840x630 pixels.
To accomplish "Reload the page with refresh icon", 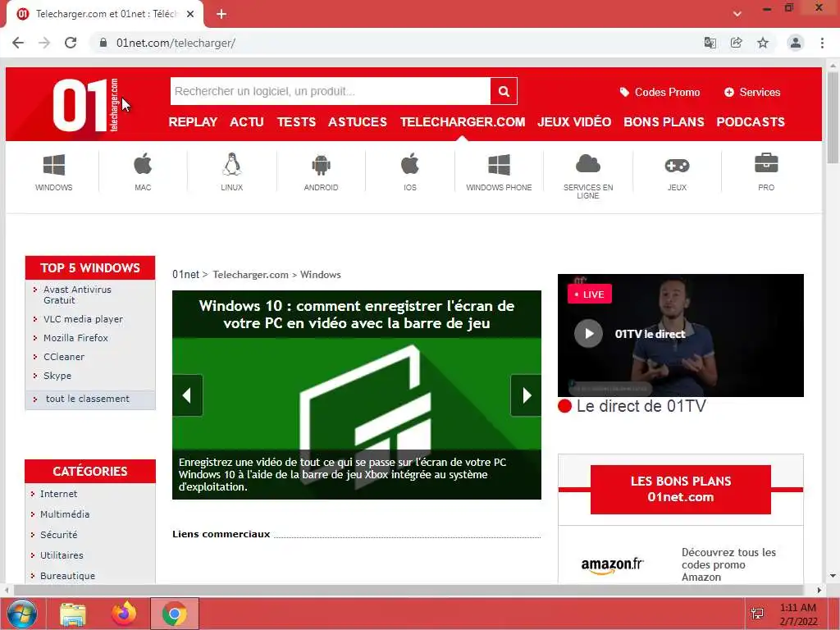I will click(71, 43).
